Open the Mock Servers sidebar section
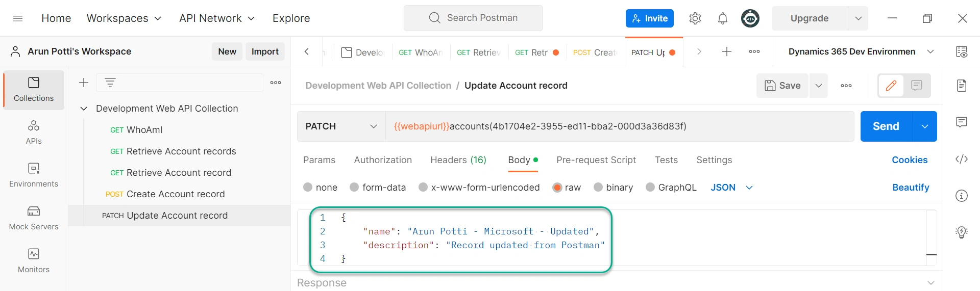Viewport: 980px width, 291px height. (34, 218)
